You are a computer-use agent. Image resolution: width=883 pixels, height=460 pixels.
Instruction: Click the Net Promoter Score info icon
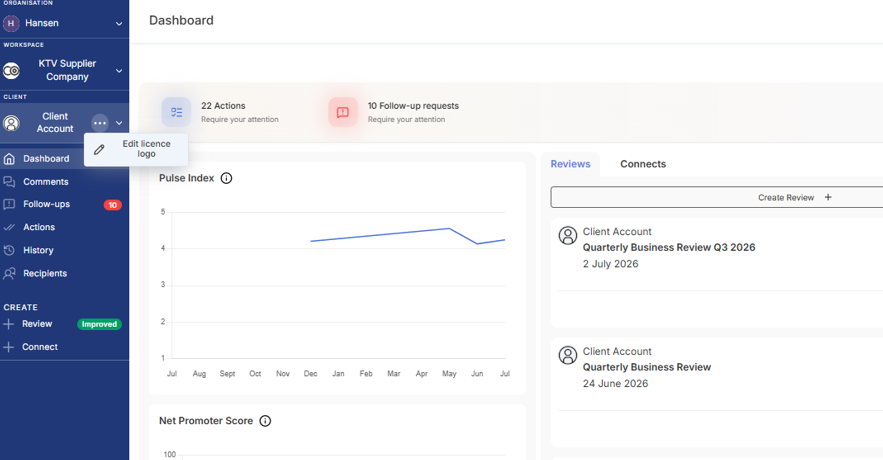pos(265,421)
